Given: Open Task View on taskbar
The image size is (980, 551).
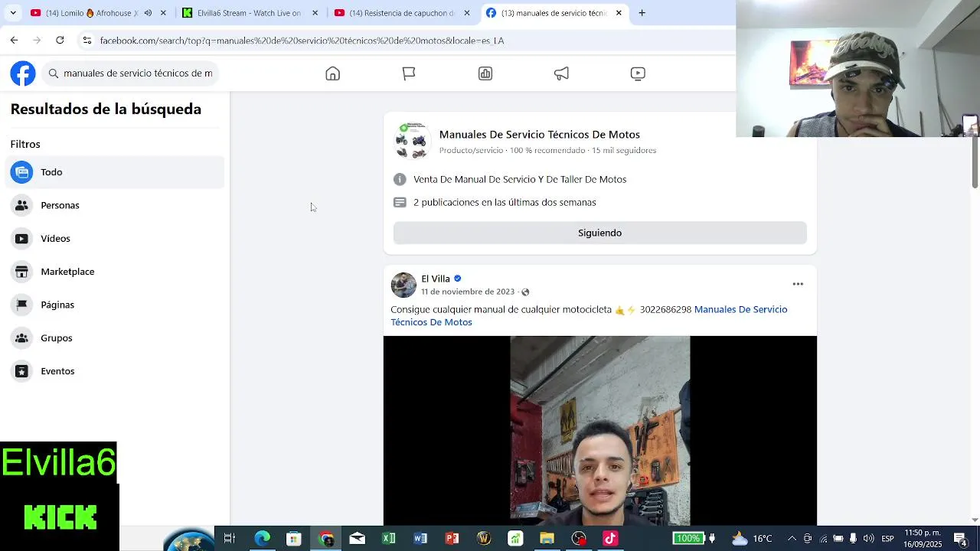Looking at the screenshot, I should point(229,539).
